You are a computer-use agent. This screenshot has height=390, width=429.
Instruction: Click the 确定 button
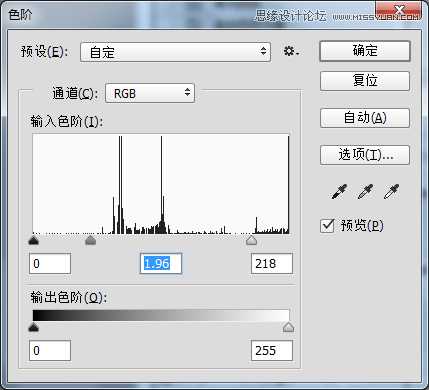point(365,51)
